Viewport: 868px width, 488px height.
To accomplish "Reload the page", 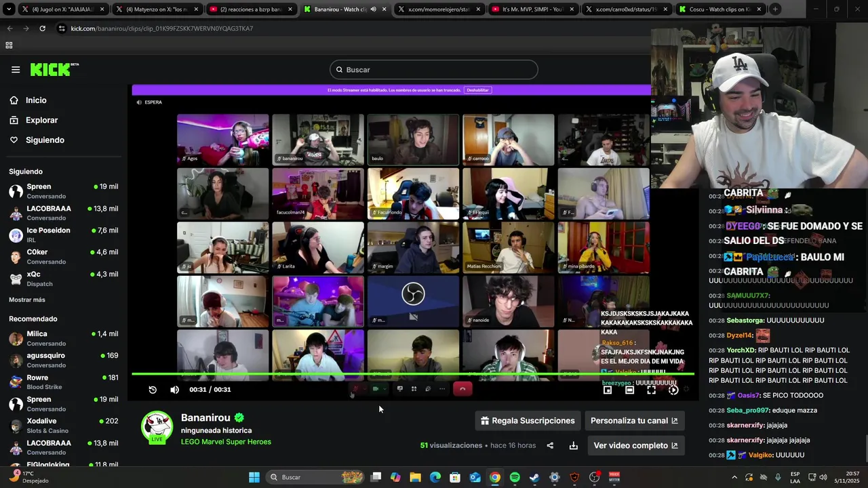I will [42, 28].
